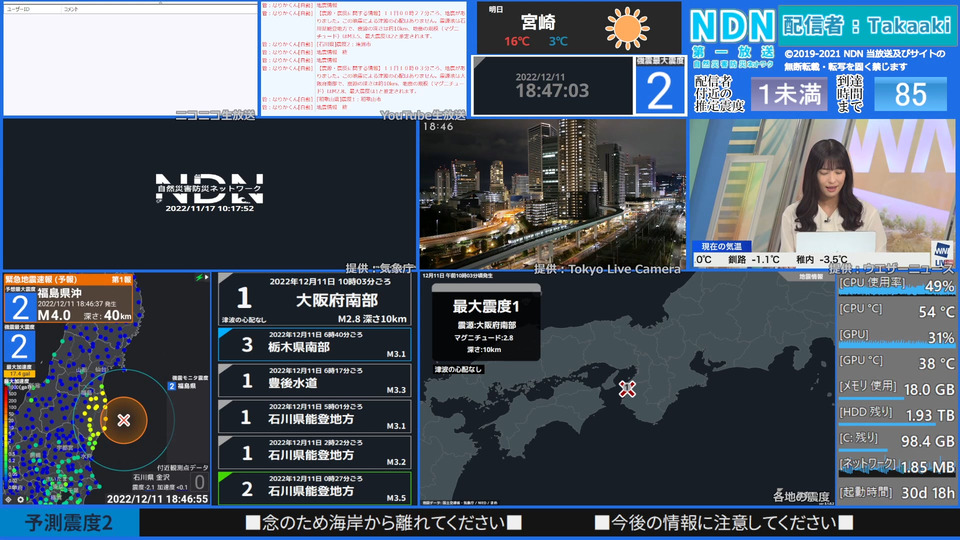Click the 18:47:03 clock display
Image resolution: width=960 pixels, height=540 pixels.
[552, 90]
